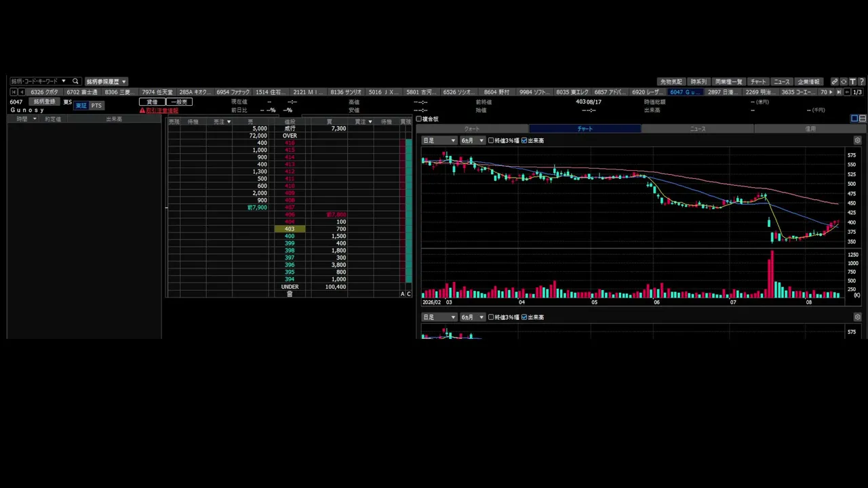Image resolution: width=868 pixels, height=488 pixels.
Task: Uncheck 出来高 checkbox in lower chart
Action: pyautogui.click(x=524, y=317)
